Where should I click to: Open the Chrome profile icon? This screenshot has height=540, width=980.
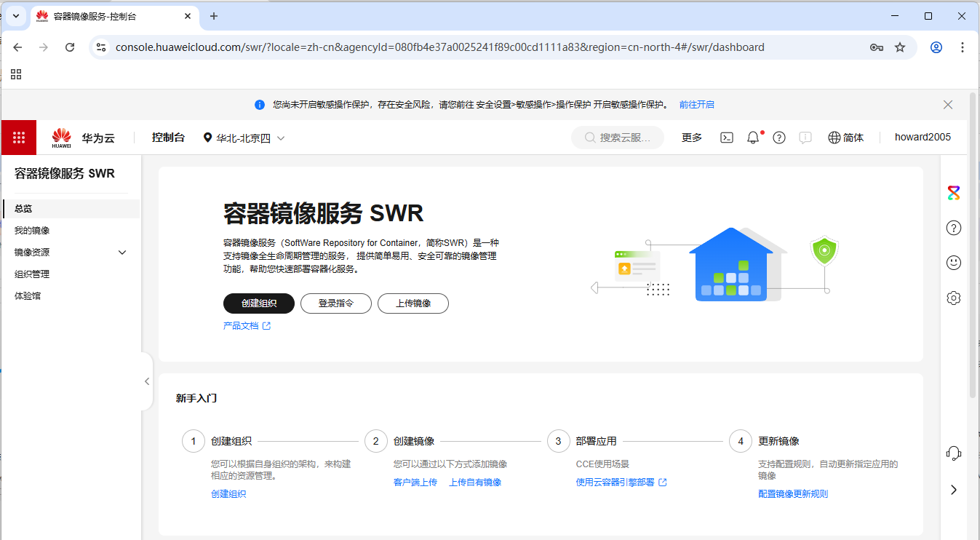pyautogui.click(x=936, y=47)
